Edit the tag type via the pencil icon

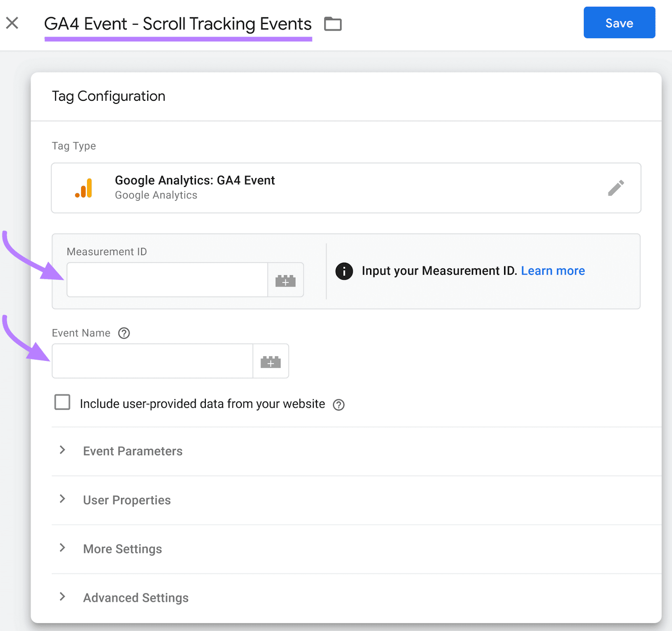click(616, 188)
